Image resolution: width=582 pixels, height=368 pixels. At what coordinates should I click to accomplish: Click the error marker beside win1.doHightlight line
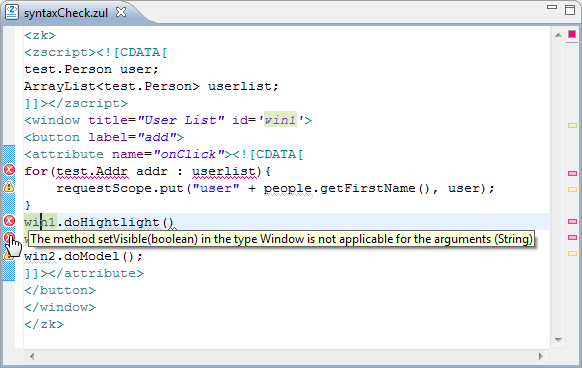pos(9,221)
